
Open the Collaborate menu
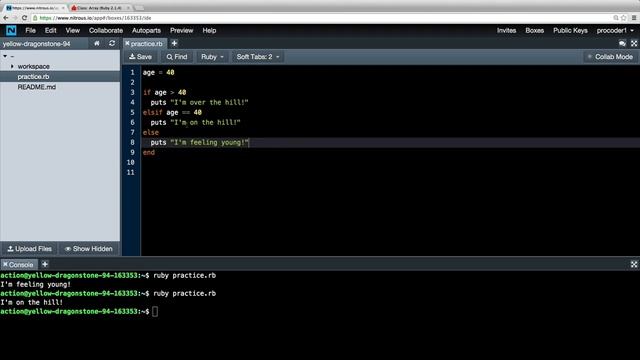pyautogui.click(x=106, y=31)
